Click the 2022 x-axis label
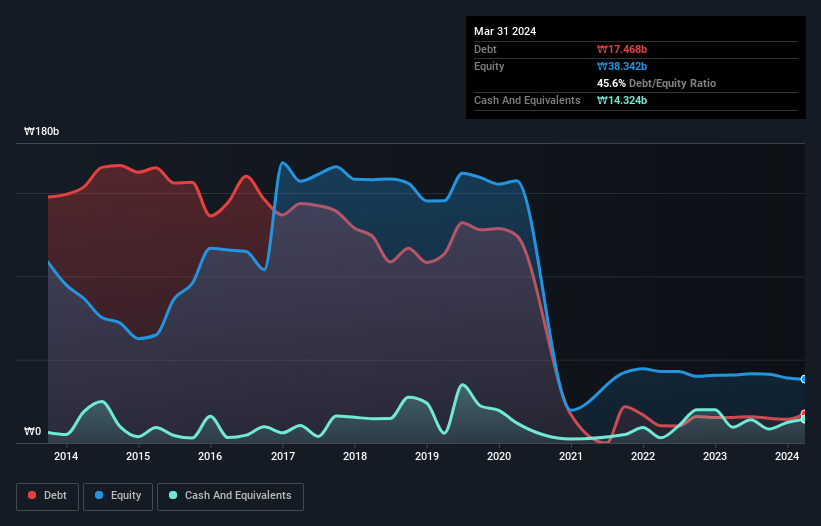This screenshot has height=526, width=821. [x=643, y=456]
